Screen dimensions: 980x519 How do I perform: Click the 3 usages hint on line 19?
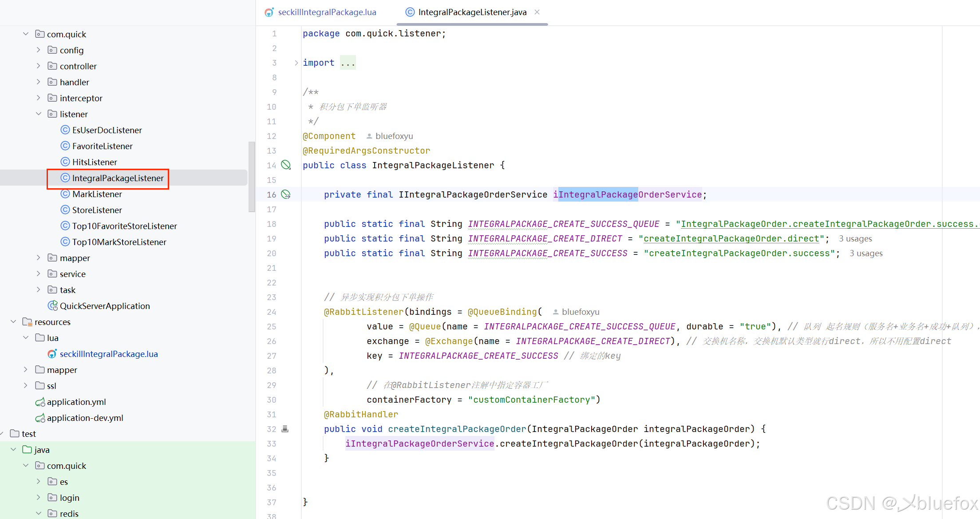(855, 239)
